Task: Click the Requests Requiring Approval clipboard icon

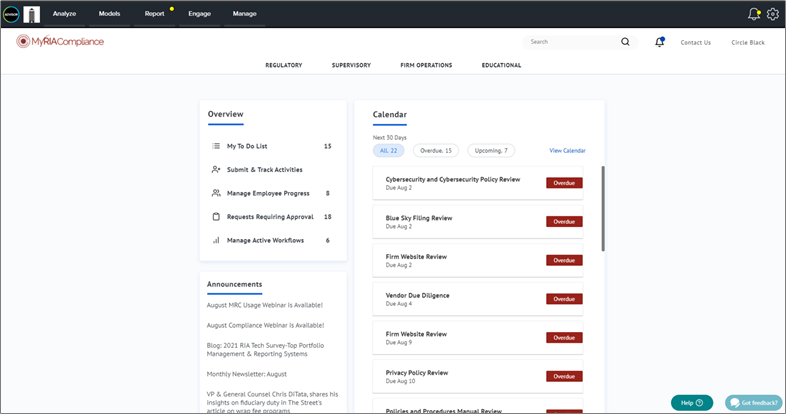Action: click(216, 217)
